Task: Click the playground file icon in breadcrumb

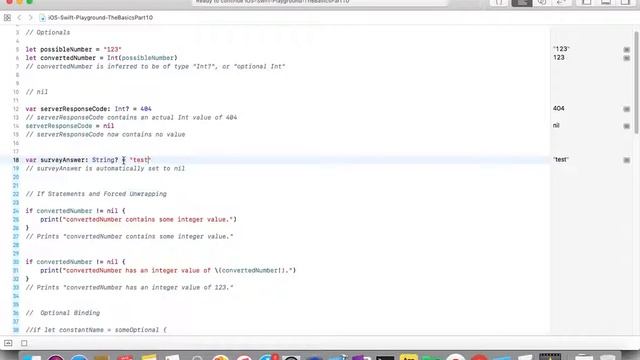Action: 42,18
